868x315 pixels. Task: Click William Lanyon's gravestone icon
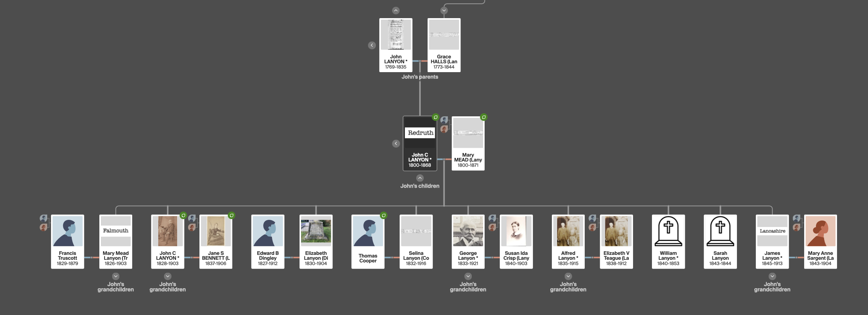point(668,231)
